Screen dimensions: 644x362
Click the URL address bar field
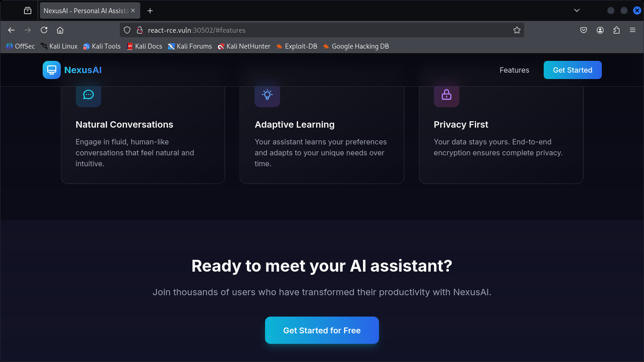click(318, 30)
